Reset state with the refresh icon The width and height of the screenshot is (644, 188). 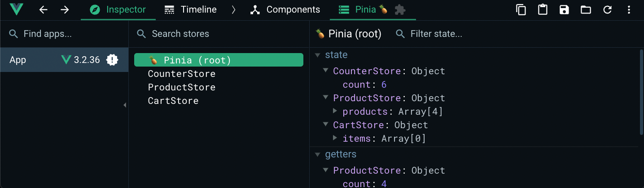607,9
